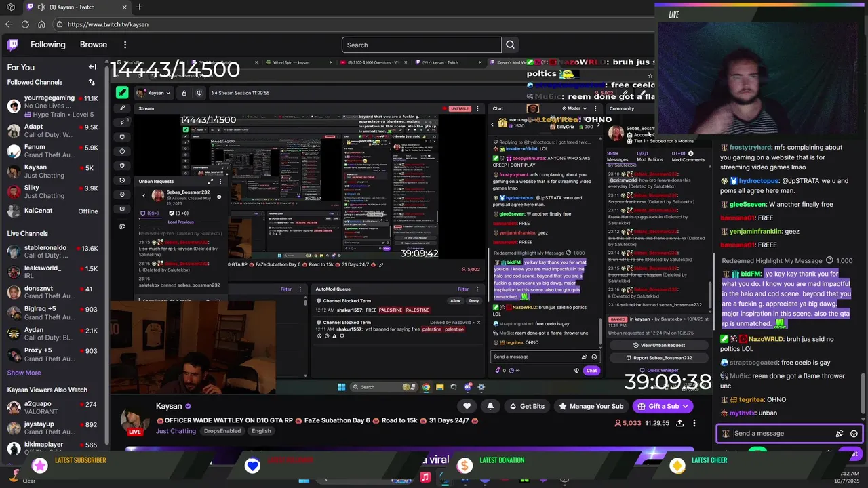This screenshot has width=868, height=488.
Task: Open jaystayup channel in the sidebar
Action: [53, 428]
